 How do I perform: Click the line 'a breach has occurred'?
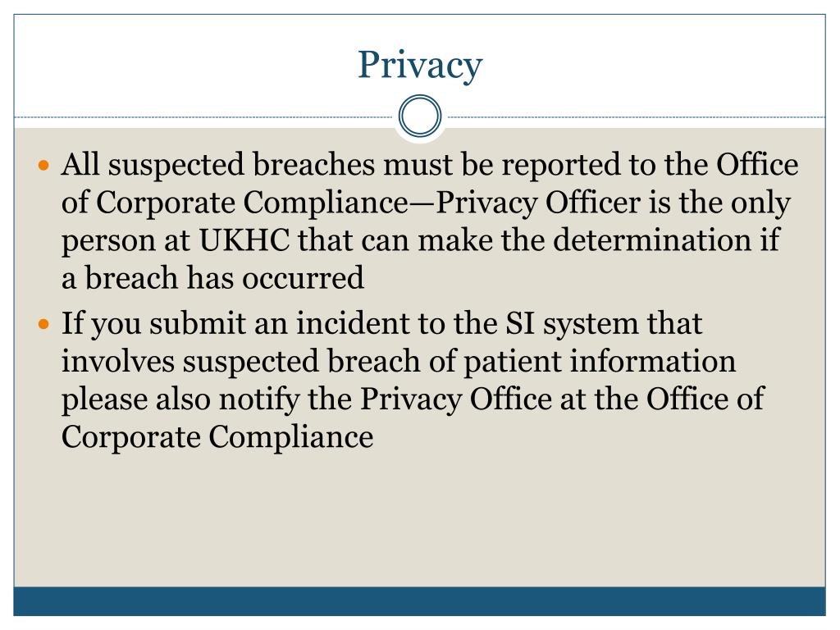212,278
